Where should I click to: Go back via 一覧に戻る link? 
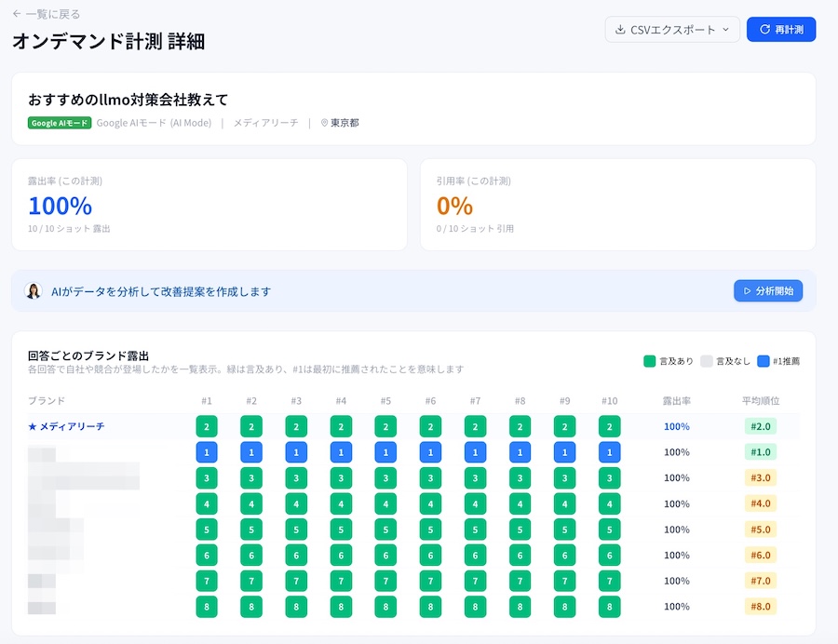click(47, 14)
